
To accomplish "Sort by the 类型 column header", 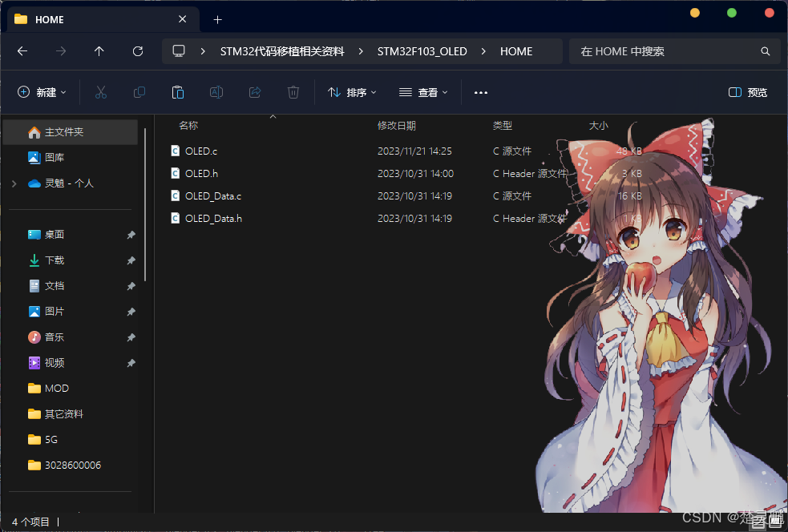I will (x=502, y=126).
